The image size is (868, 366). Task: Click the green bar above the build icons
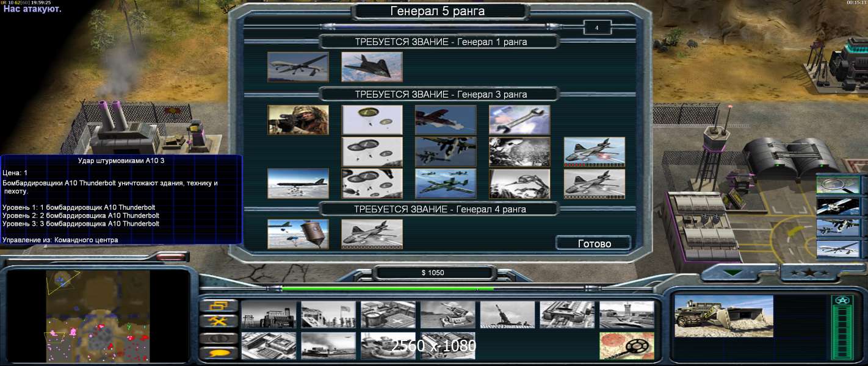pyautogui.click(x=388, y=289)
